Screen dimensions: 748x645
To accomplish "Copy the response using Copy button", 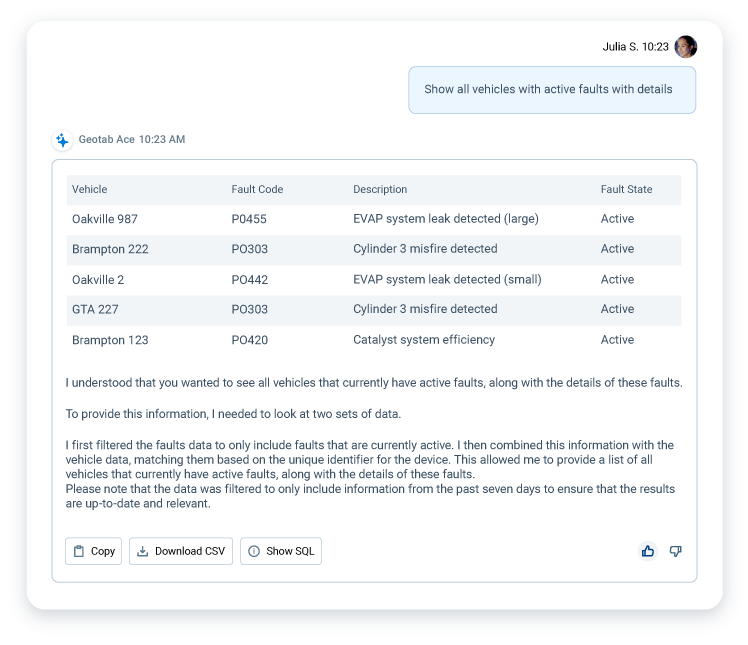I will pyautogui.click(x=94, y=551).
